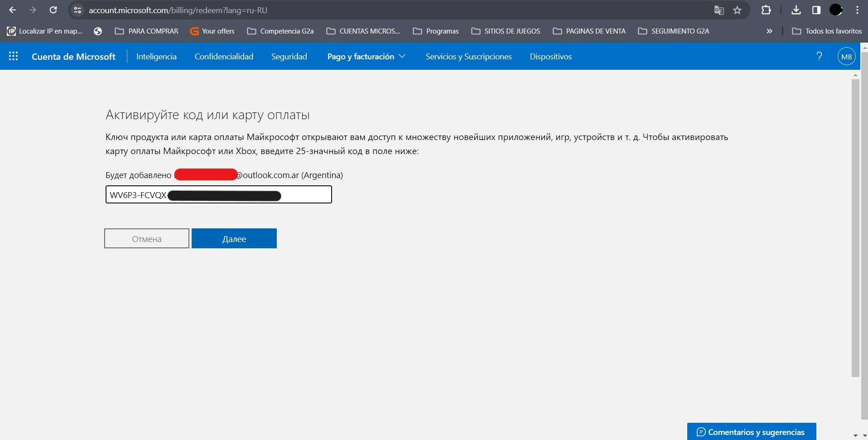Click the Активируйте код или карту оплаты heading
Image resolution: width=868 pixels, height=440 pixels.
(x=207, y=115)
